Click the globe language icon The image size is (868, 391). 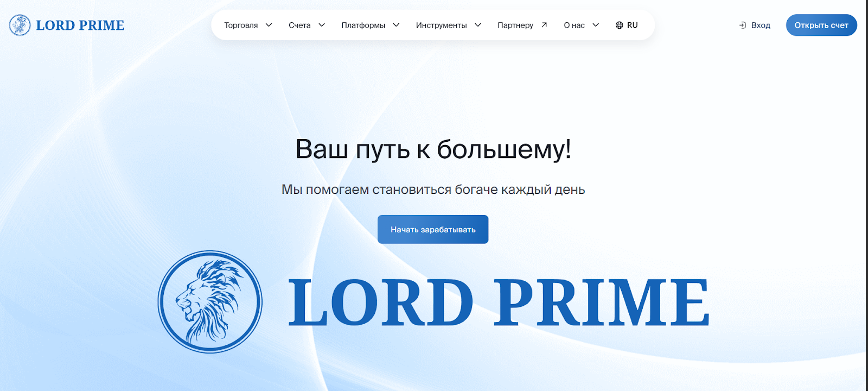tap(619, 26)
